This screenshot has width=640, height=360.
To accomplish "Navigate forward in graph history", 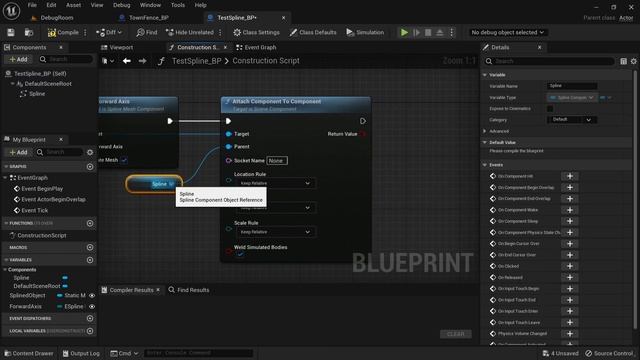I will [142, 61].
